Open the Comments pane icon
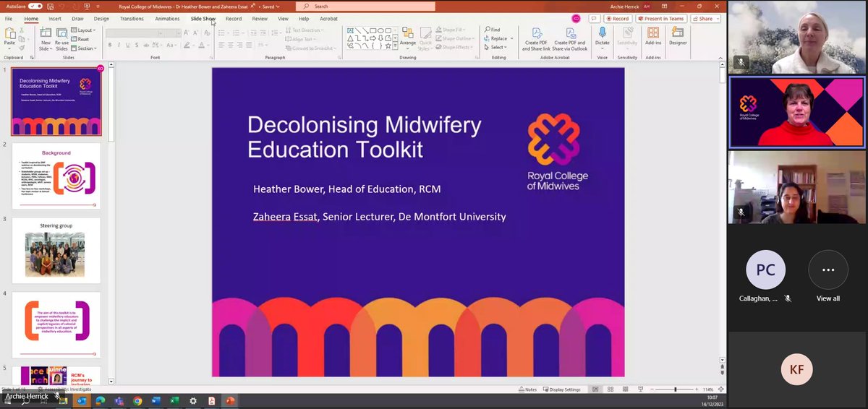Screen dimensions: 868x409 click(594, 19)
